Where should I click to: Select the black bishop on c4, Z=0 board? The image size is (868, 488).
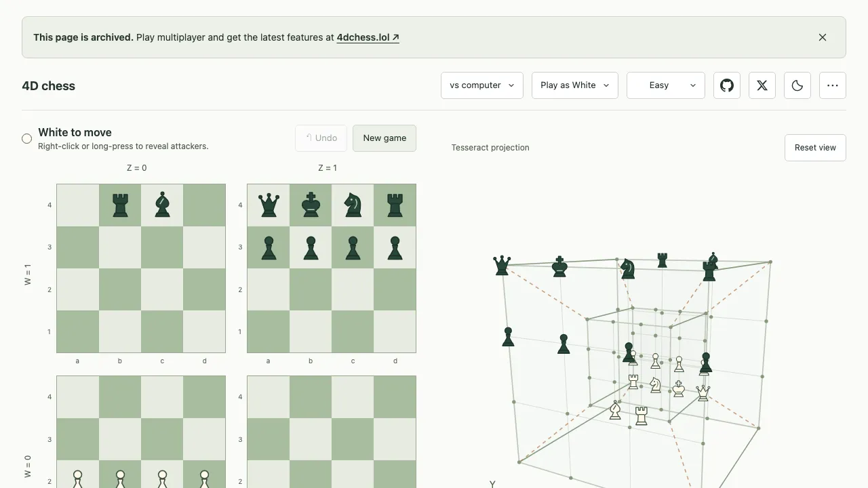[162, 205]
